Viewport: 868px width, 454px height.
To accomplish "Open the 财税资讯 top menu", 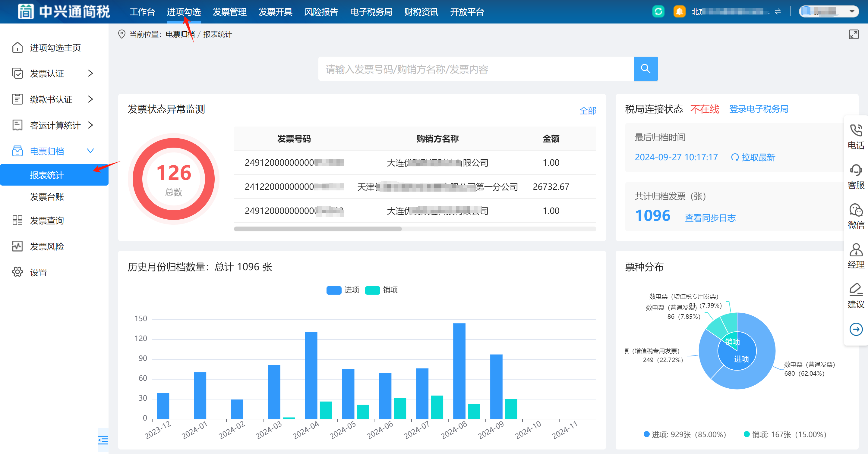I will click(421, 12).
